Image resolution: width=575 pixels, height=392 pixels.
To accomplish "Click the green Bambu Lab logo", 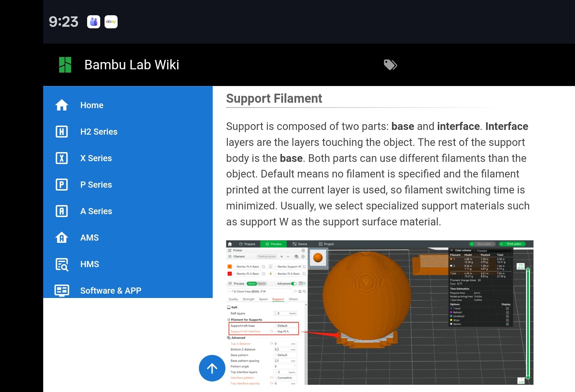I will (x=65, y=65).
